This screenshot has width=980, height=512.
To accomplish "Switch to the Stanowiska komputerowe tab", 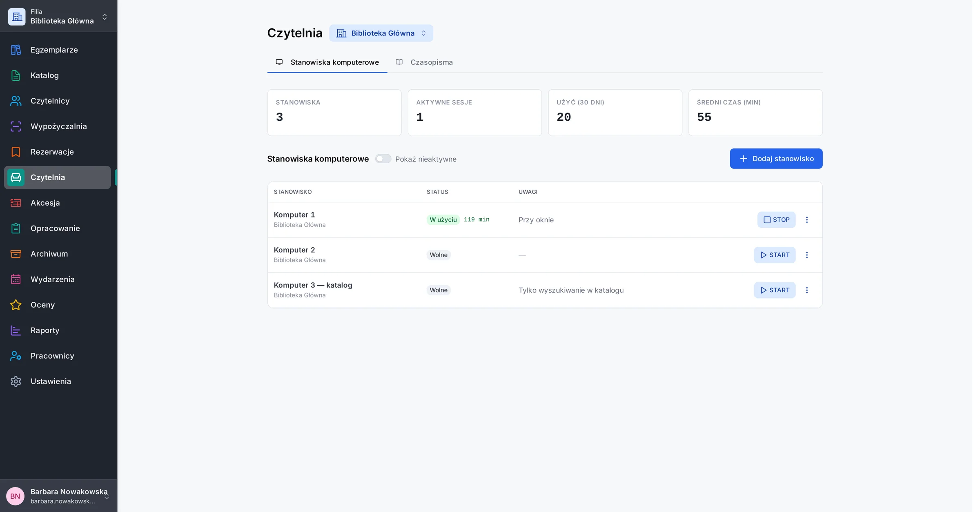I will click(327, 62).
